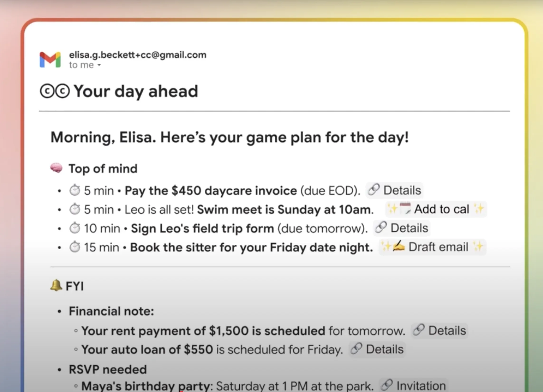Open Details for the daycare invoice

tap(395, 190)
